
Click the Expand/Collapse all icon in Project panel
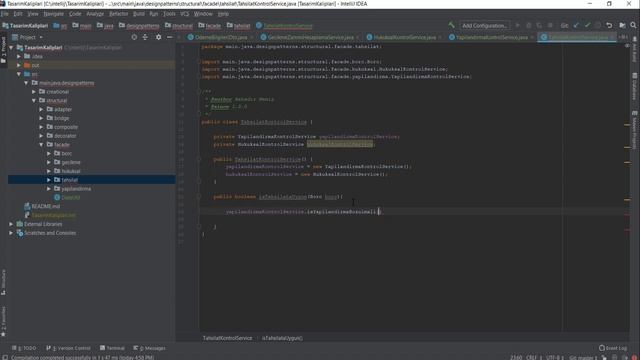(145, 37)
